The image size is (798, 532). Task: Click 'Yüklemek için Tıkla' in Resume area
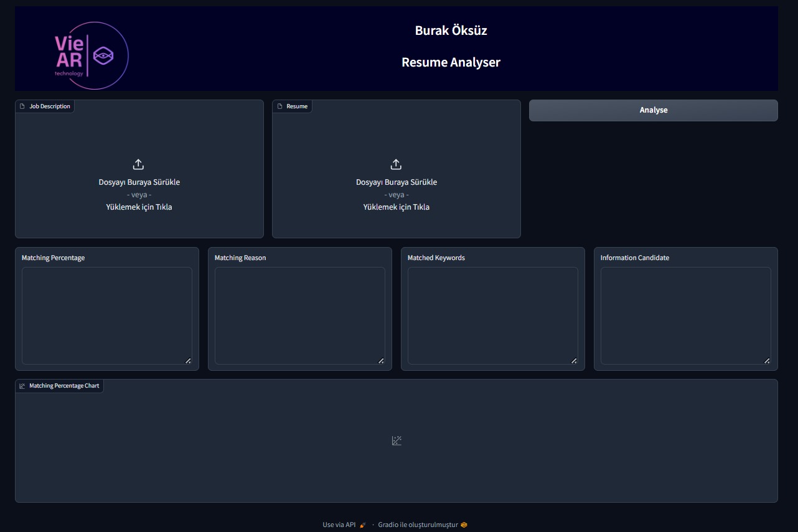[x=397, y=207]
